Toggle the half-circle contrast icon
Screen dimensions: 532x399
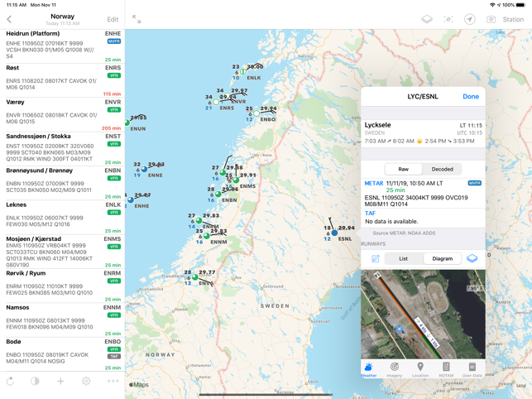click(35, 382)
